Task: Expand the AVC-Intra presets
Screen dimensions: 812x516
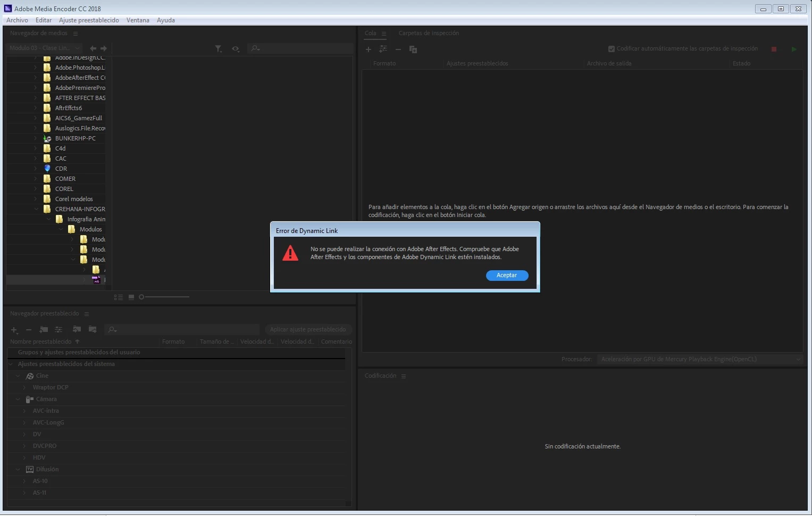Action: pos(24,411)
